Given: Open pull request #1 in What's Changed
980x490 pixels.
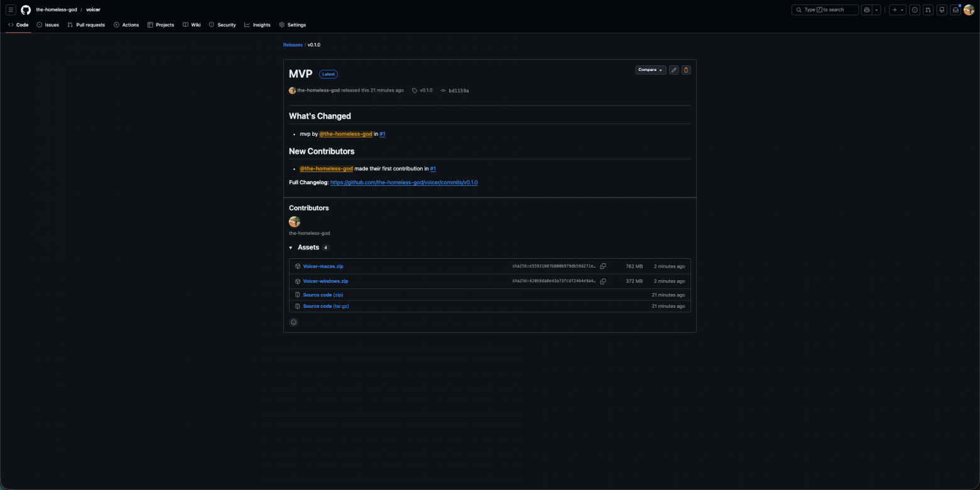Looking at the screenshot, I should (383, 134).
